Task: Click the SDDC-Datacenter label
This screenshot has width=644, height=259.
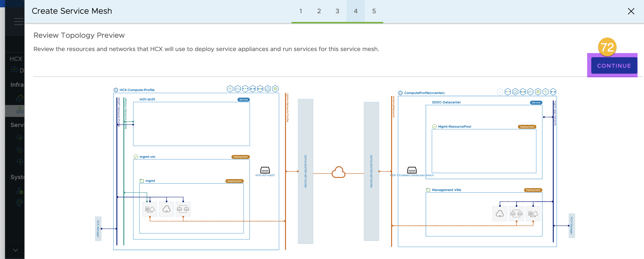Action: click(x=446, y=102)
